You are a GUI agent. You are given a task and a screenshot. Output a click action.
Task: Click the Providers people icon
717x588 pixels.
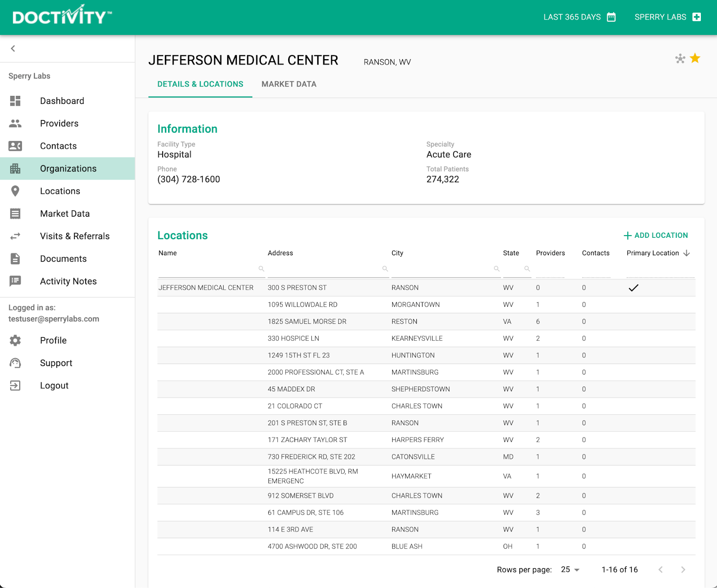click(x=15, y=123)
